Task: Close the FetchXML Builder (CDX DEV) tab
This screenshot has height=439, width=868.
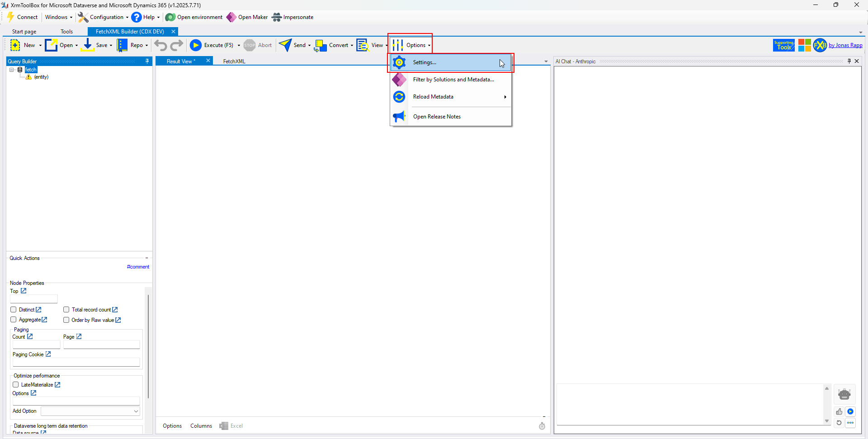Action: (173, 32)
